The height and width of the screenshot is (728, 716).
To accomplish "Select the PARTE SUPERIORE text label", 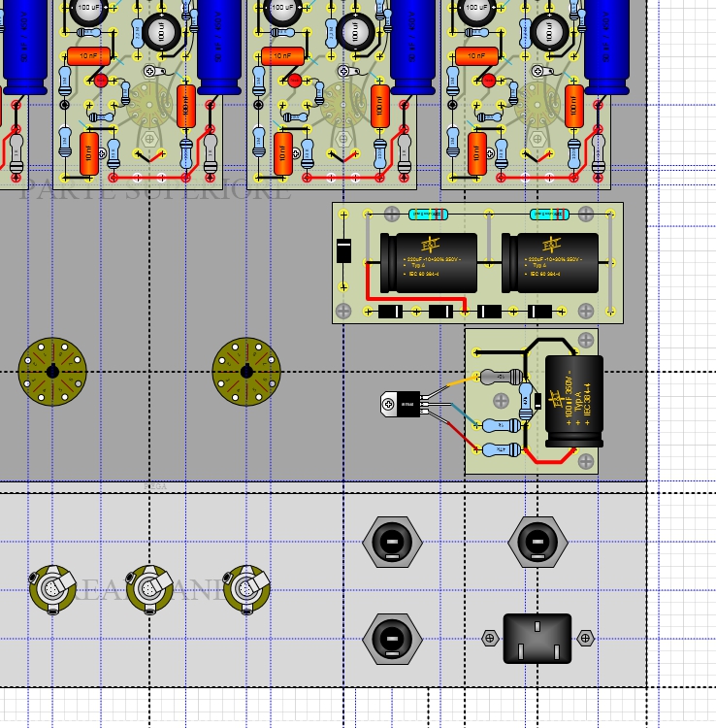I will (x=155, y=190).
